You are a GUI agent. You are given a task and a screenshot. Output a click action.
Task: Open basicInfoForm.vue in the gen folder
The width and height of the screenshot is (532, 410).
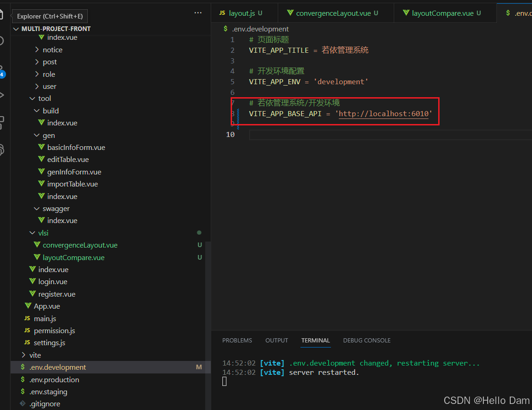click(76, 148)
